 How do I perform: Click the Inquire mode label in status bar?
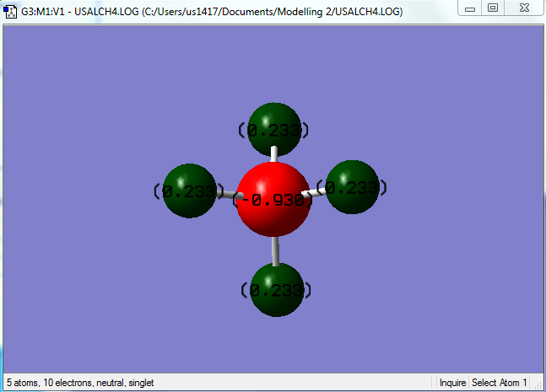tap(452, 383)
